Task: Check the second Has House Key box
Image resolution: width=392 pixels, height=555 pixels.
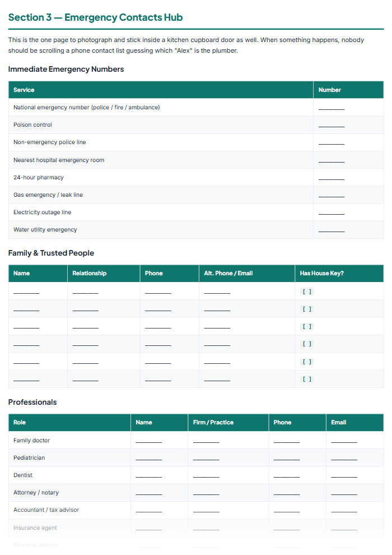Action: point(307,309)
